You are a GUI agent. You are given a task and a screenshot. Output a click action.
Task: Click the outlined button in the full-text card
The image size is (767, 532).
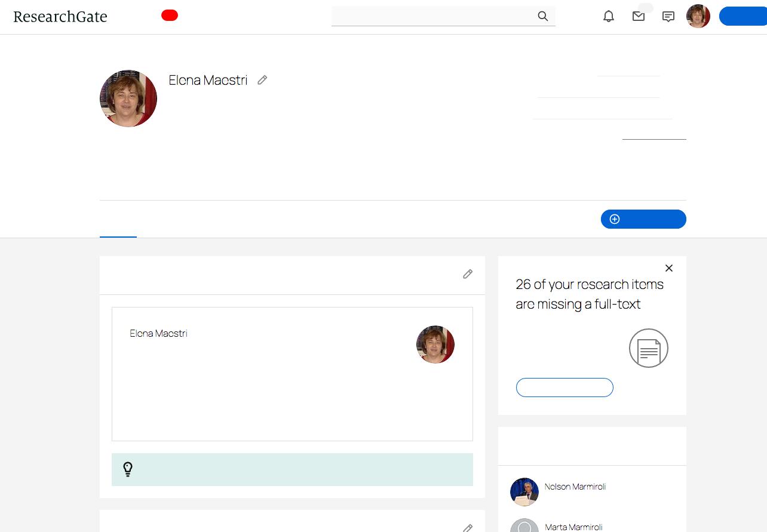[x=564, y=388]
